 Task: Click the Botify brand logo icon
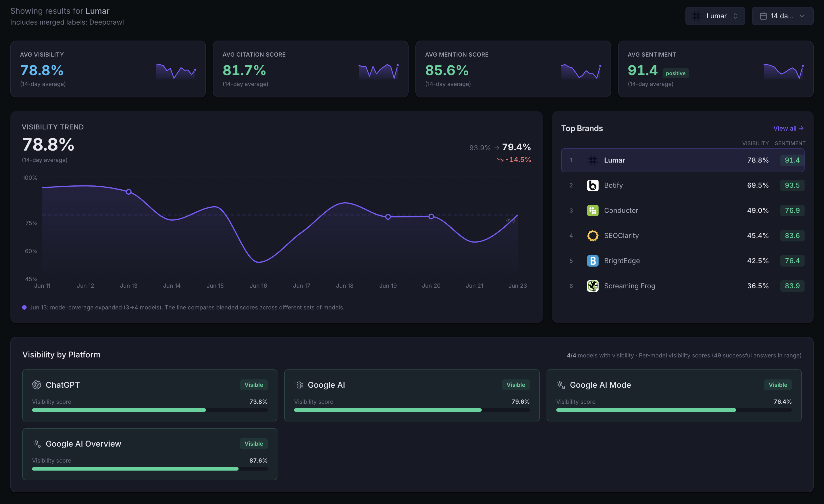click(x=593, y=185)
